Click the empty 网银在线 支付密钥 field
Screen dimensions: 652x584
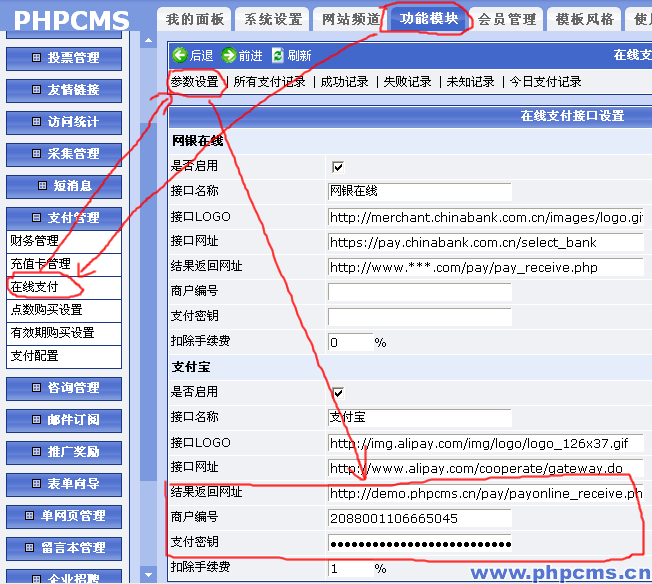point(420,317)
